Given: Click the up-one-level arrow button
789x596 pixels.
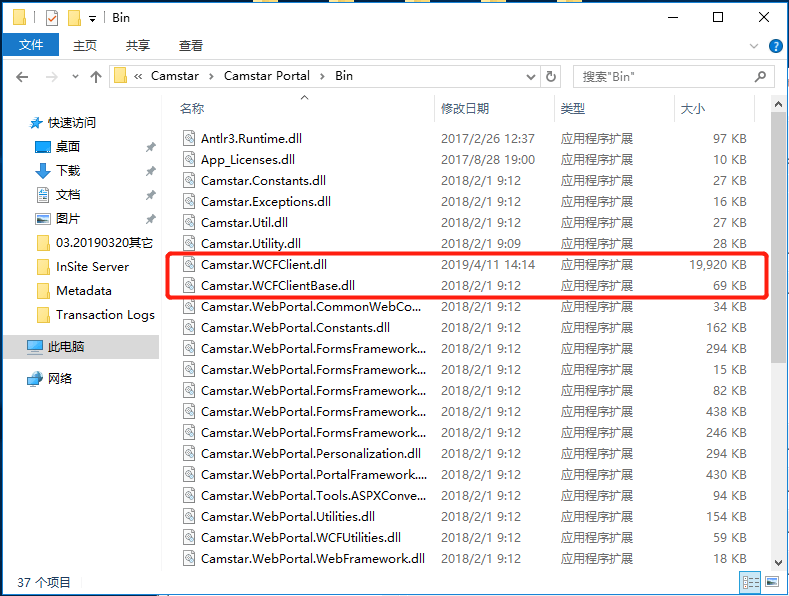Looking at the screenshot, I should click(x=96, y=76).
